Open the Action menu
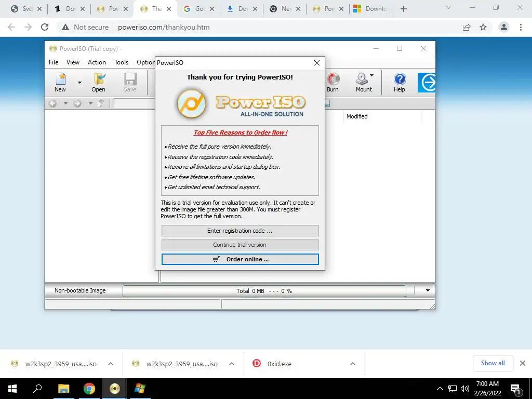Screen dimensions: 532x399 click(x=97, y=62)
